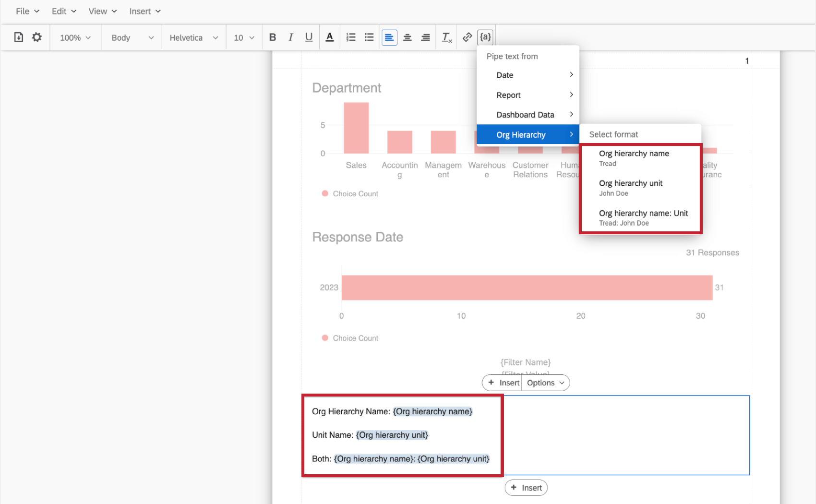The image size is (816, 504).
Task: Open the font size 10 selector
Action: [x=243, y=37]
